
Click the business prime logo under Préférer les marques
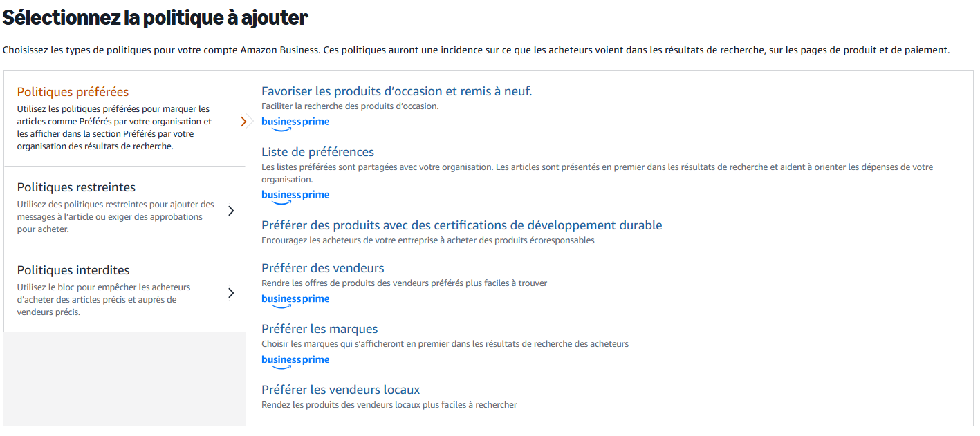pos(295,359)
